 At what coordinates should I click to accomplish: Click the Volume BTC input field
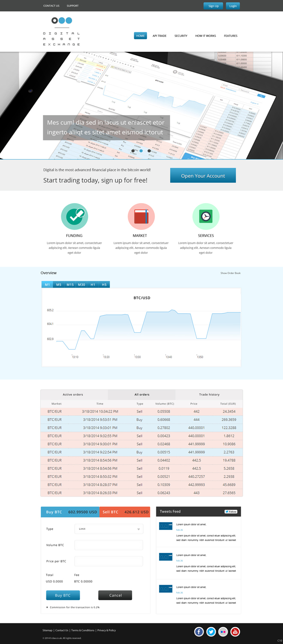point(109,545)
